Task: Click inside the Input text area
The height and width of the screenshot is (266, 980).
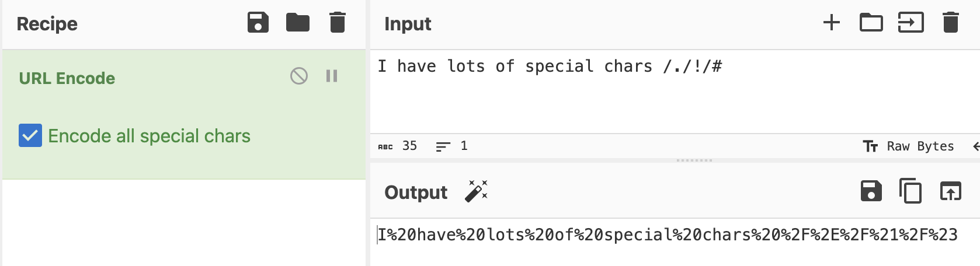Action: click(675, 92)
